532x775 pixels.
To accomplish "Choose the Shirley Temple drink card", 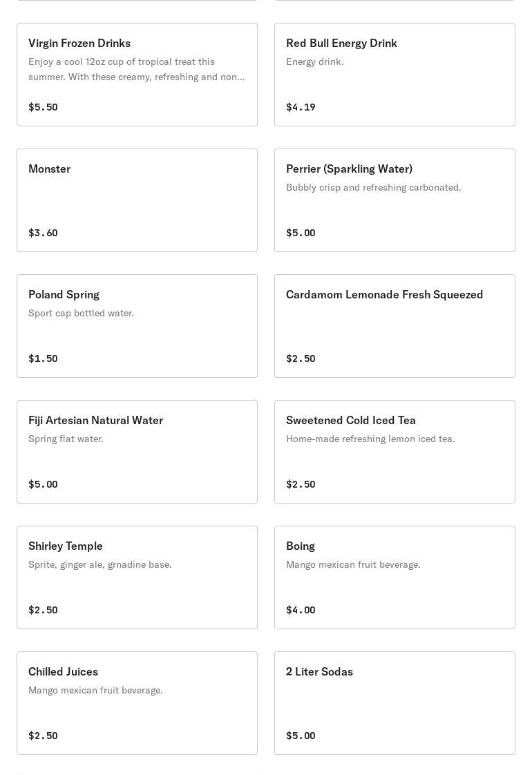I will click(137, 577).
